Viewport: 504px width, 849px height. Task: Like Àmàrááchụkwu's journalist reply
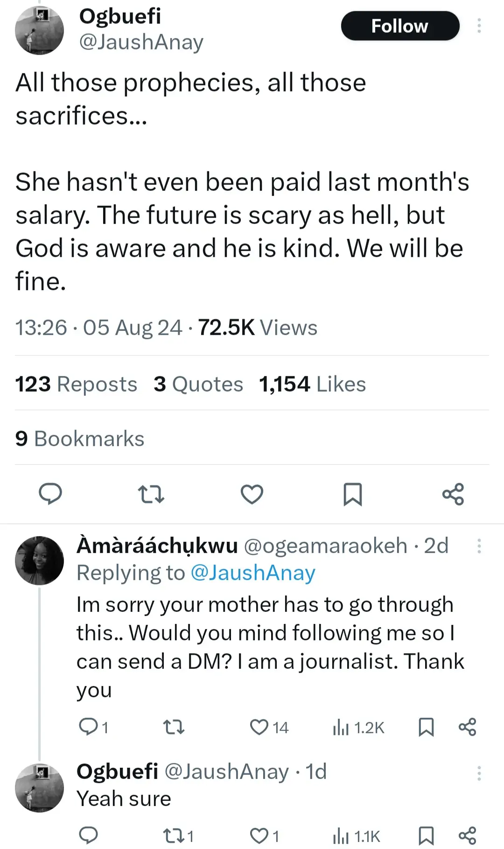[x=259, y=727]
